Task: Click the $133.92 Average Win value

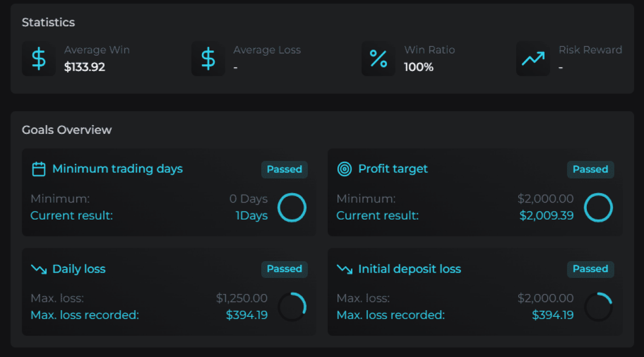Action: click(84, 67)
